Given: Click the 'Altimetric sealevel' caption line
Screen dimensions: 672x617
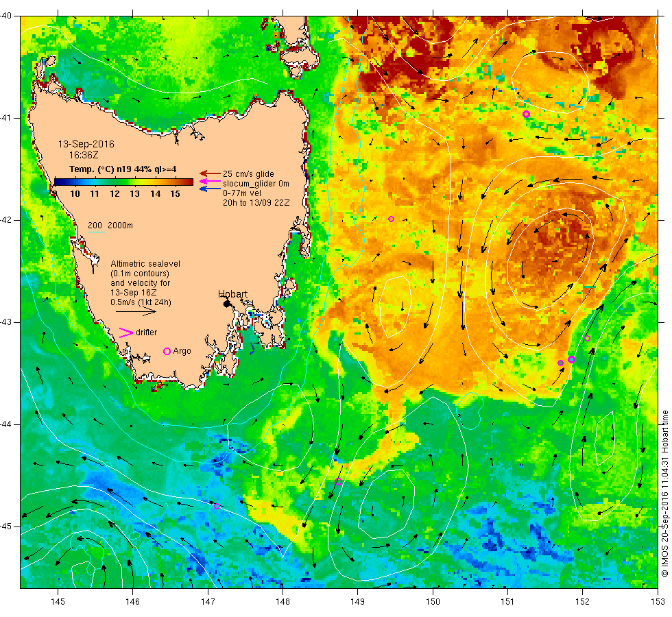Looking at the screenshot, I should pos(145,264).
